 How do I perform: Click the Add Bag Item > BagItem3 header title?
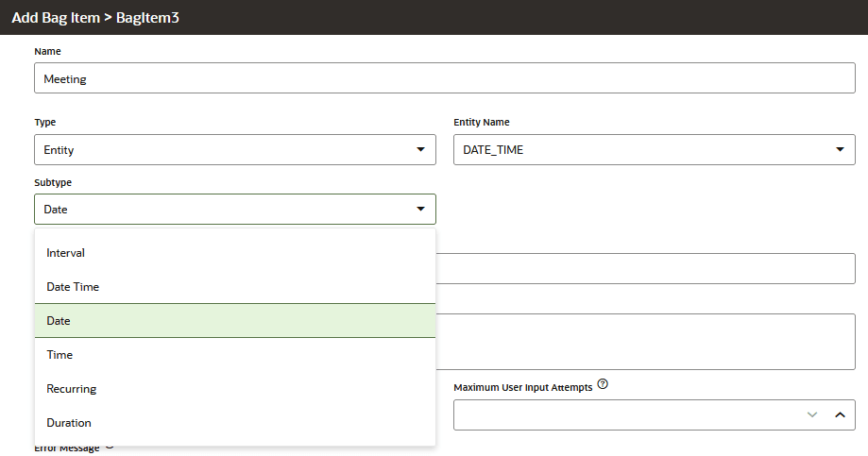[x=95, y=17]
